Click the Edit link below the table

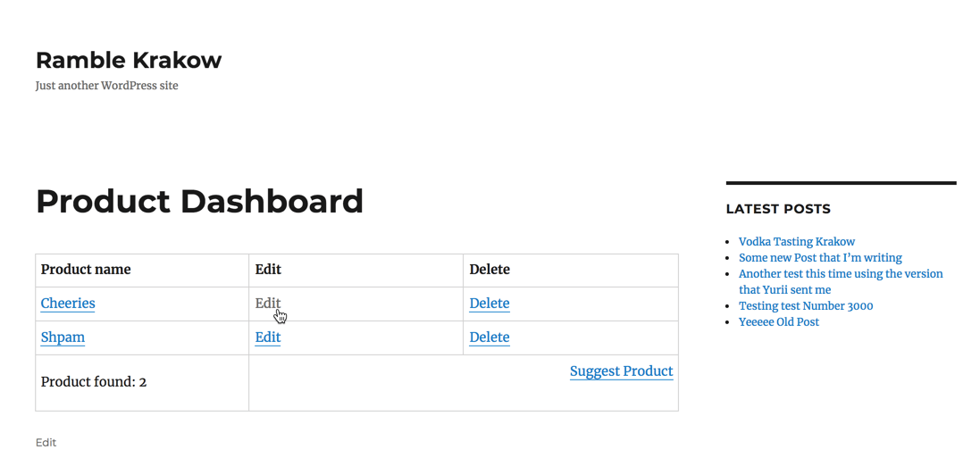pyautogui.click(x=46, y=443)
